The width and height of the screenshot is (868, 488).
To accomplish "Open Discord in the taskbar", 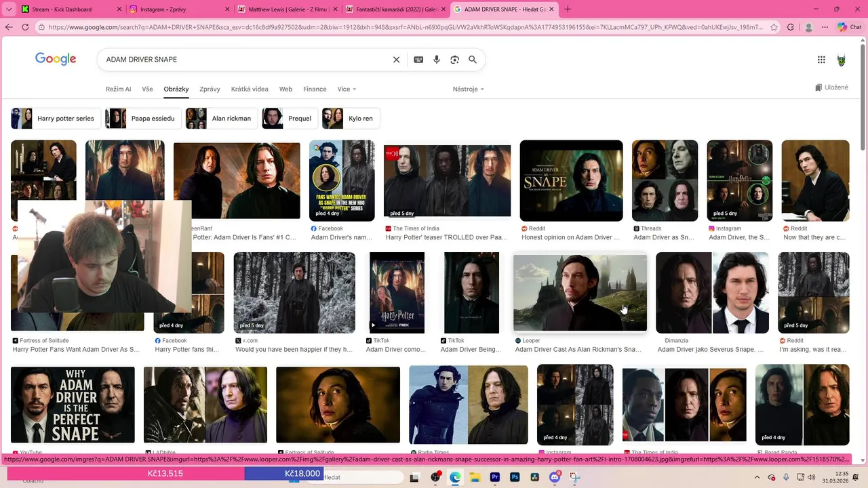I will (x=555, y=477).
